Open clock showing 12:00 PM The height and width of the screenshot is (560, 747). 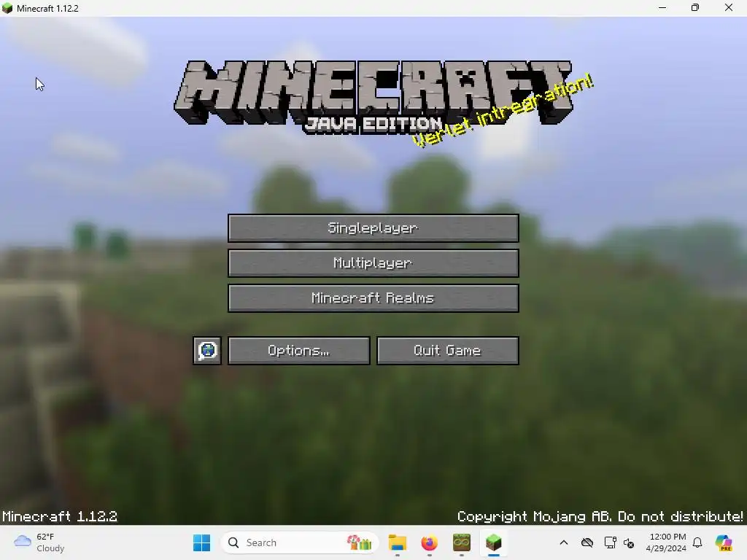[x=665, y=542]
